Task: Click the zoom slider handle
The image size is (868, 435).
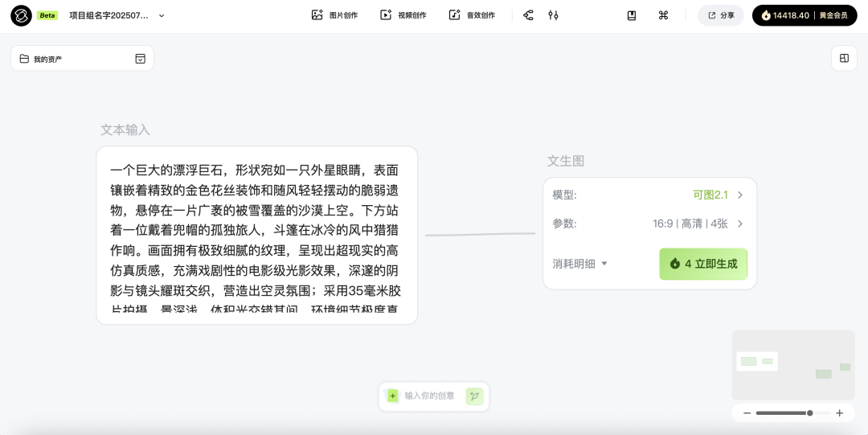Action: 810,412
